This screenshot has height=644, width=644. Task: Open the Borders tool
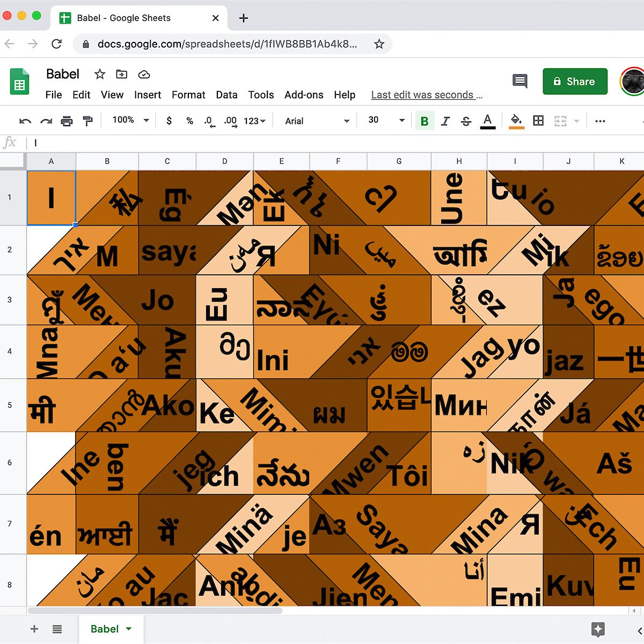pos(538,121)
